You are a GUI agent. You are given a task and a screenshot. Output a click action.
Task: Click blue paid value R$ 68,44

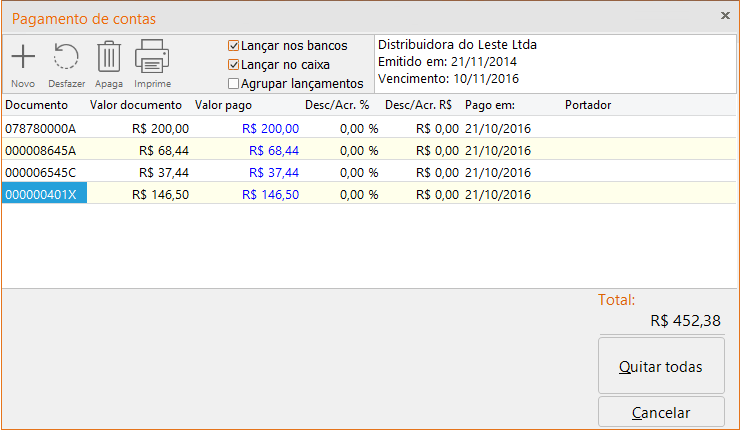[x=274, y=151]
